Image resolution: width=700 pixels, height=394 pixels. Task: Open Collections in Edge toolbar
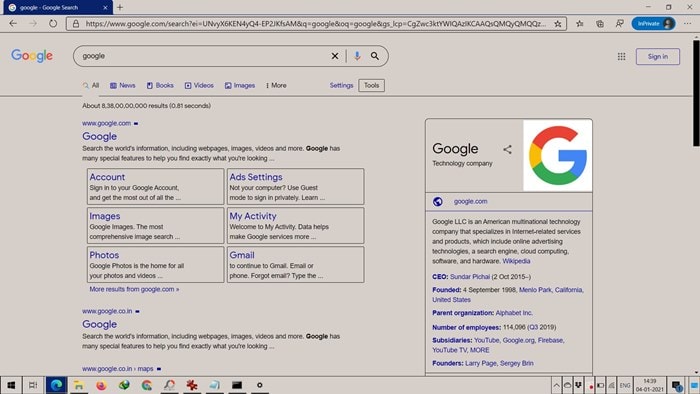(600, 24)
